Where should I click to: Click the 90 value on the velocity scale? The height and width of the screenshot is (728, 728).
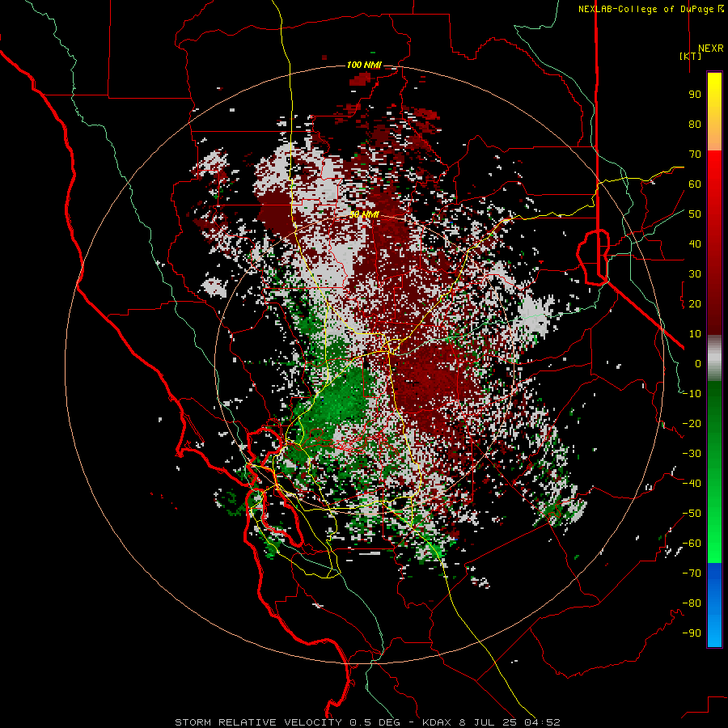tap(695, 95)
